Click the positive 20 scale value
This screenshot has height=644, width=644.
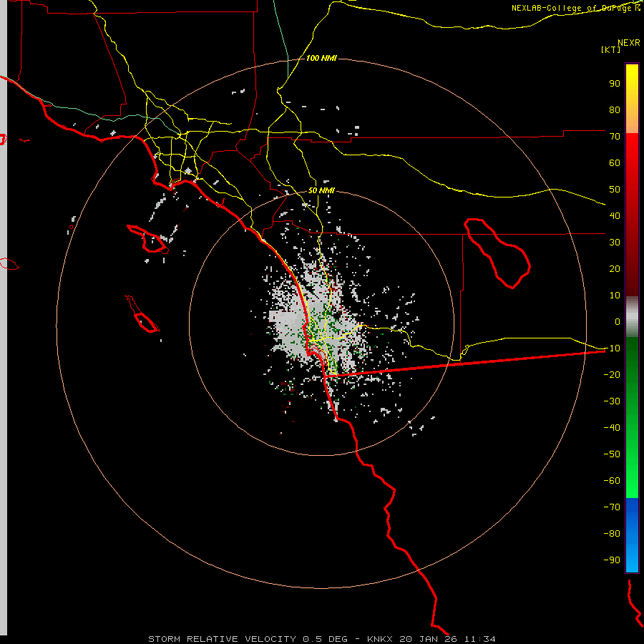tap(615, 268)
